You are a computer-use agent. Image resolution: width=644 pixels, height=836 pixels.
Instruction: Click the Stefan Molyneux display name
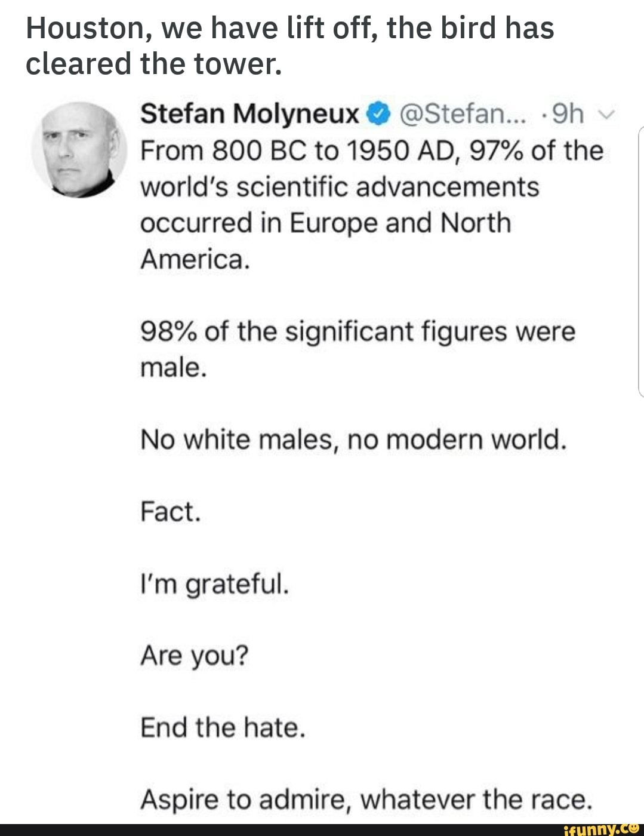click(x=249, y=114)
